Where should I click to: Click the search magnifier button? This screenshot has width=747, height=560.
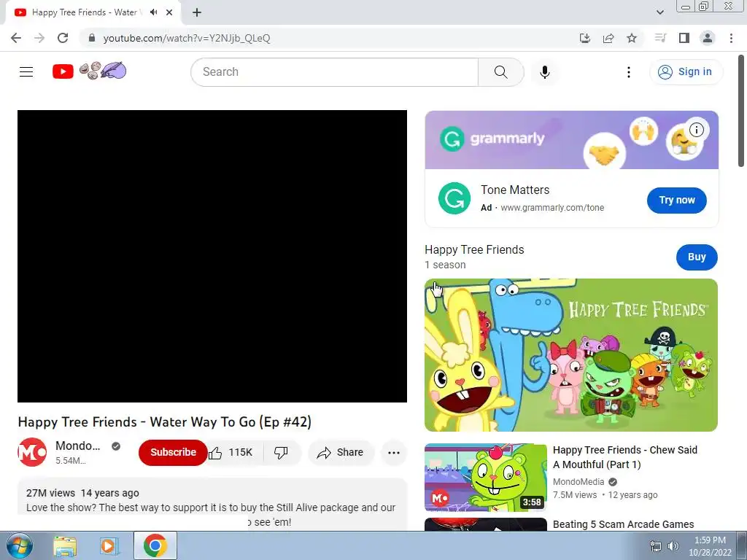point(500,72)
